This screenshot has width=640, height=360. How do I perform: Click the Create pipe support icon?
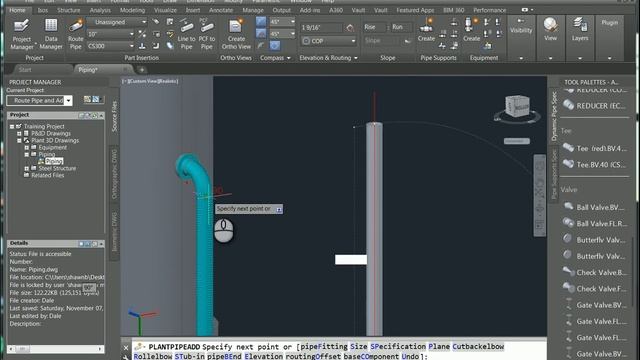click(x=426, y=30)
